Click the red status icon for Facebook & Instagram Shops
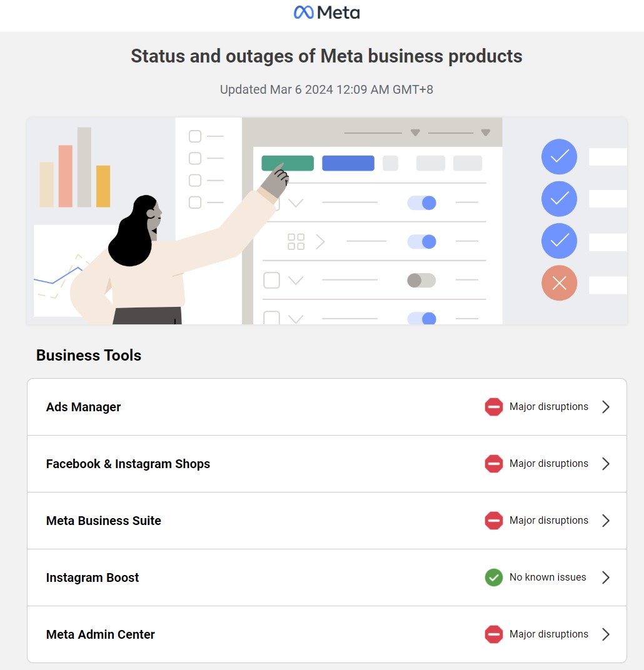Image resolution: width=644 pixels, height=670 pixels. coord(493,464)
